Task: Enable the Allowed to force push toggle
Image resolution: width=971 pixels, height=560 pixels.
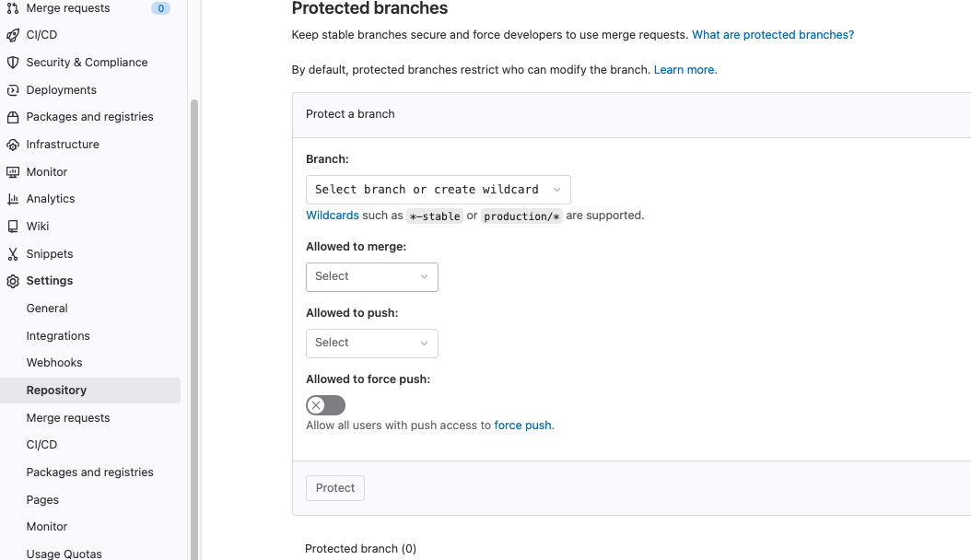Action: click(x=325, y=405)
